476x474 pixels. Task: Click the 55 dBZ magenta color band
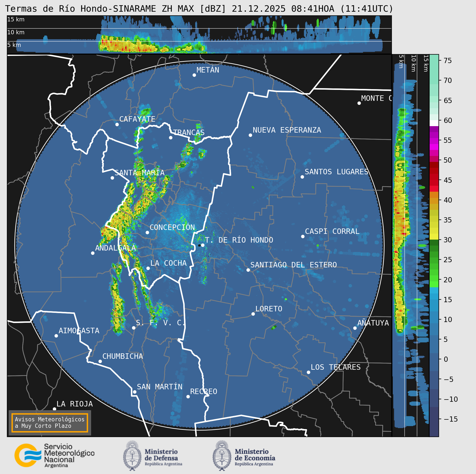coord(434,141)
